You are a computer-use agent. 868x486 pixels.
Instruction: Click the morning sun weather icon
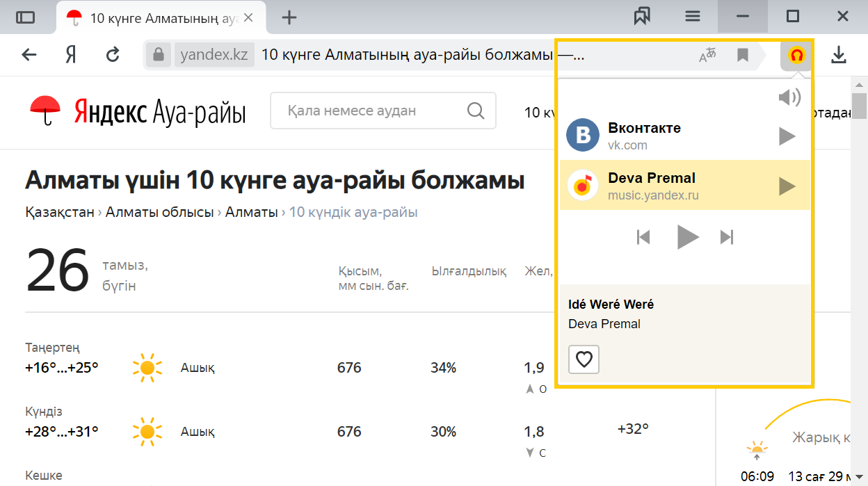[x=147, y=368]
